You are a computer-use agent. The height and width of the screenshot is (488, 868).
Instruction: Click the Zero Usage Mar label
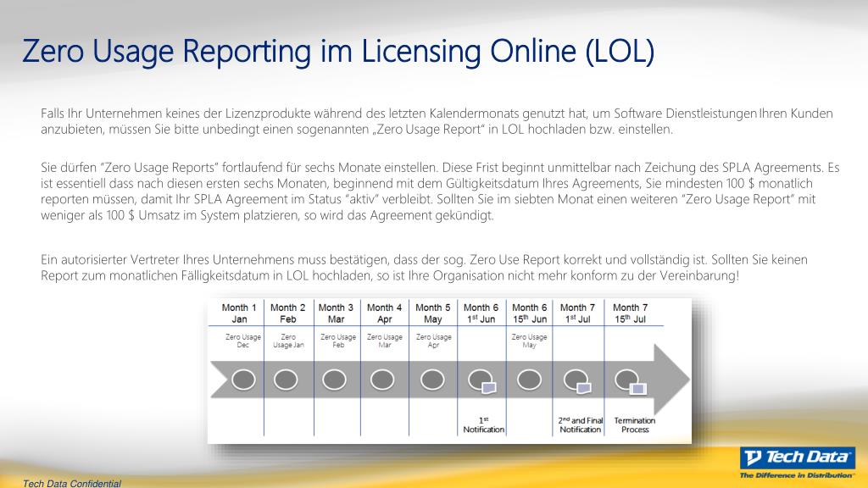385,341
